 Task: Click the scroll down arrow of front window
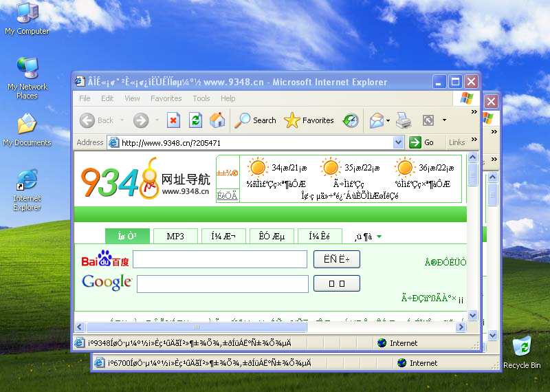(x=472, y=315)
